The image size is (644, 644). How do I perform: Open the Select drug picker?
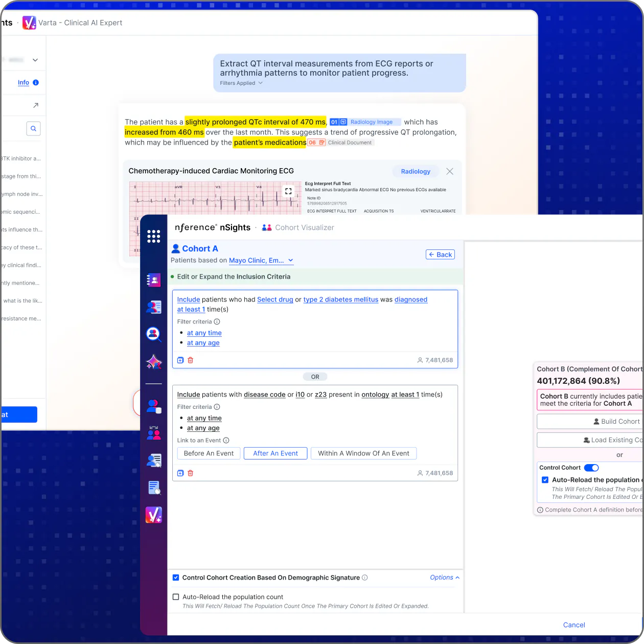point(275,300)
